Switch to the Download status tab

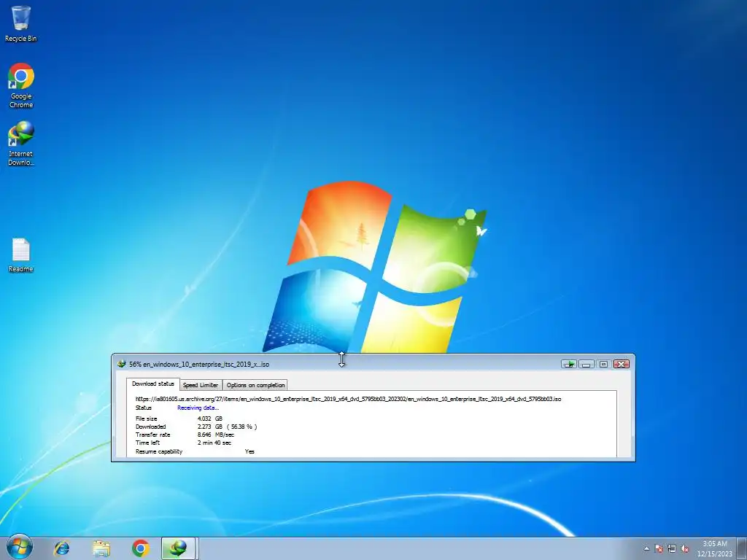(x=153, y=384)
